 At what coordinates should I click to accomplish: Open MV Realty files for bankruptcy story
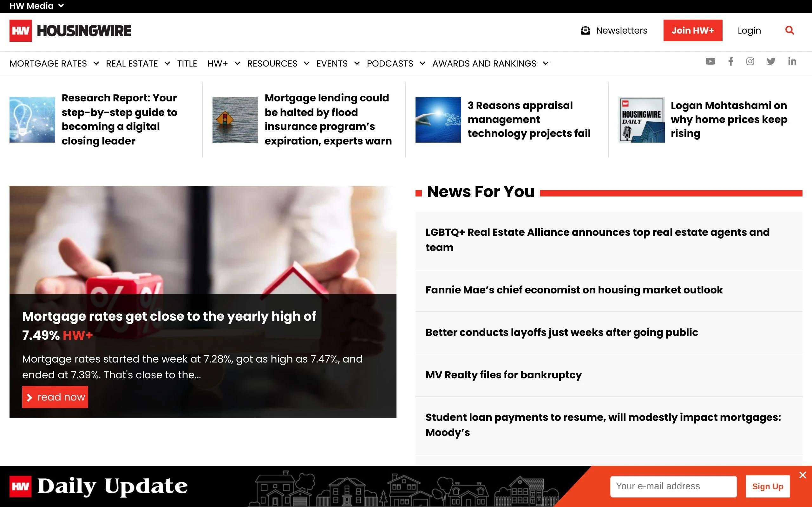[503, 375]
